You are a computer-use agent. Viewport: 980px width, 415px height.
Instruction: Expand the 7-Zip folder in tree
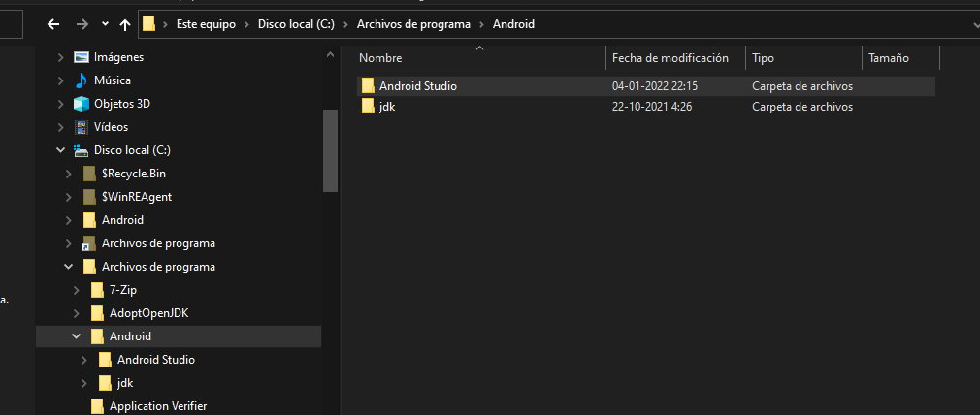(77, 290)
